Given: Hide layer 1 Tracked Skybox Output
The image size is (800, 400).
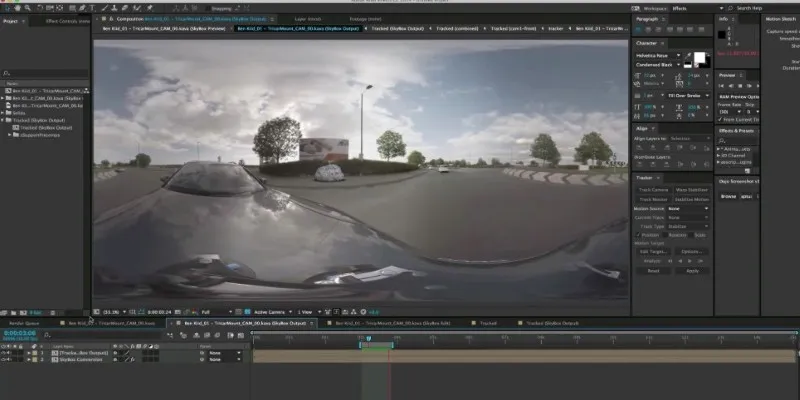Looking at the screenshot, I should coord(4,353).
